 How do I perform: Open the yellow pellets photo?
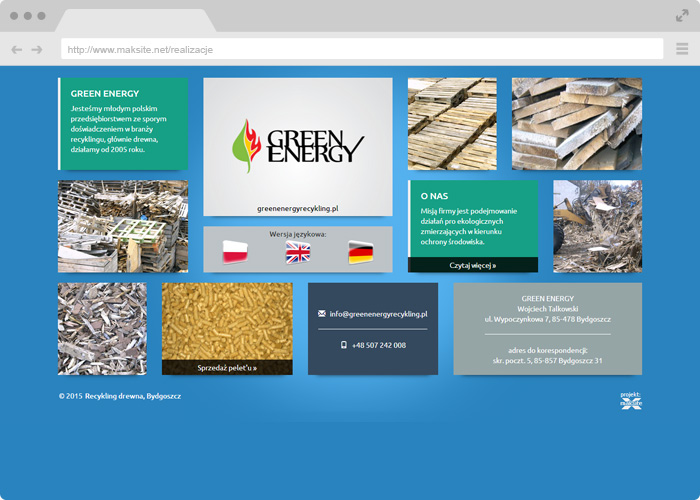tap(227, 321)
